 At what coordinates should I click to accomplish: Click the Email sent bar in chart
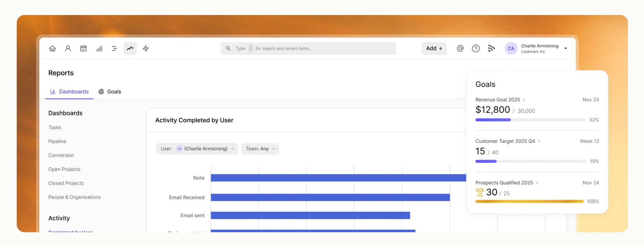tap(310, 215)
